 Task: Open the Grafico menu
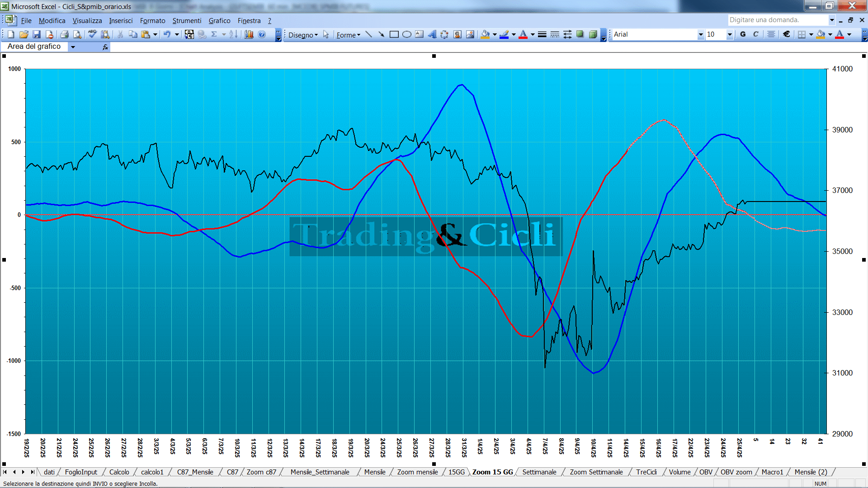[x=219, y=21]
